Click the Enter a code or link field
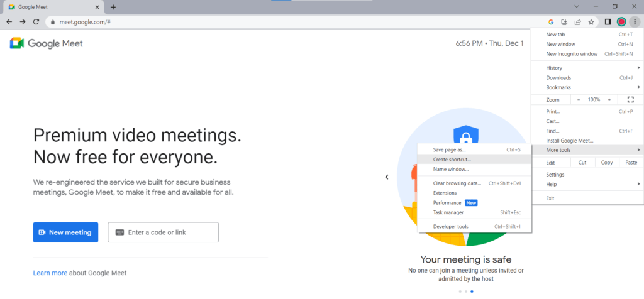Screen dimensions: 644x299 pos(164,232)
